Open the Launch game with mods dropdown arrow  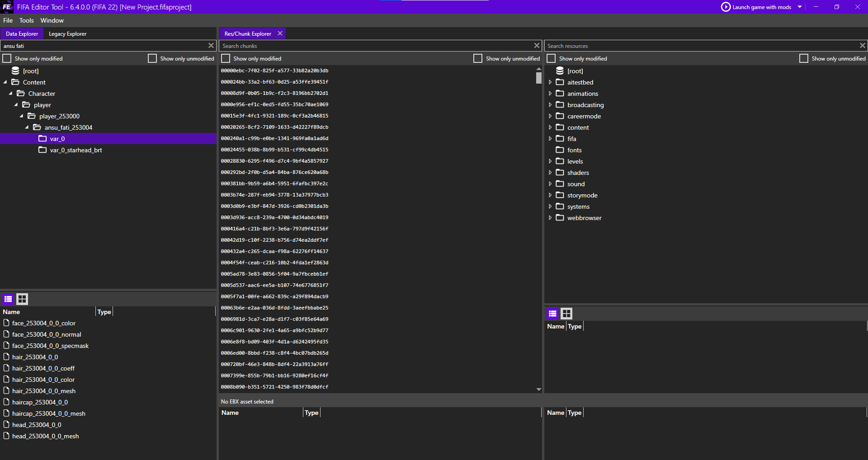(800, 7)
